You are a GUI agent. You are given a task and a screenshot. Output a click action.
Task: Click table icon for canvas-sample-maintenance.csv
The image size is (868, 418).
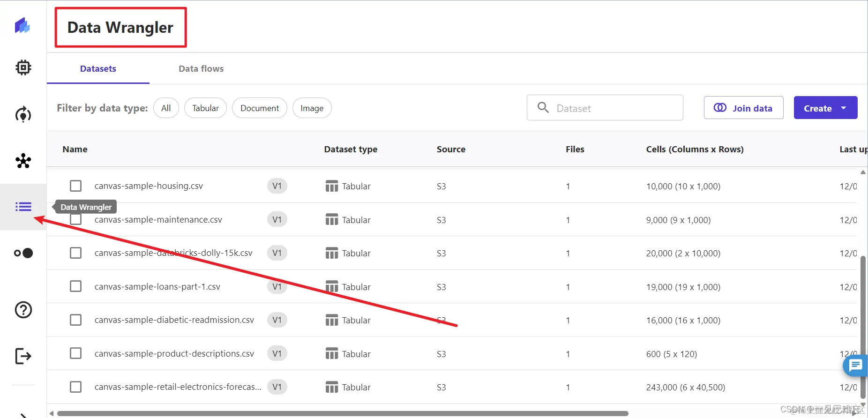click(331, 219)
